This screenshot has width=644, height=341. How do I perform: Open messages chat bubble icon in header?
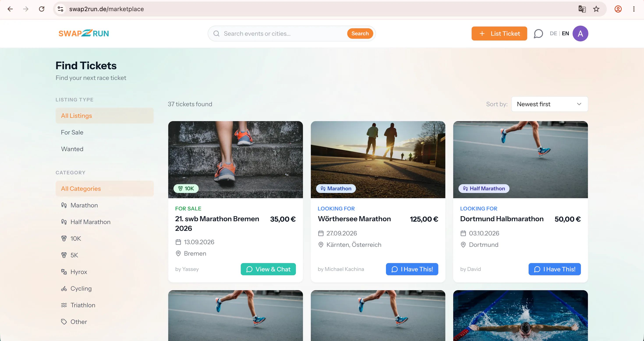[538, 34]
